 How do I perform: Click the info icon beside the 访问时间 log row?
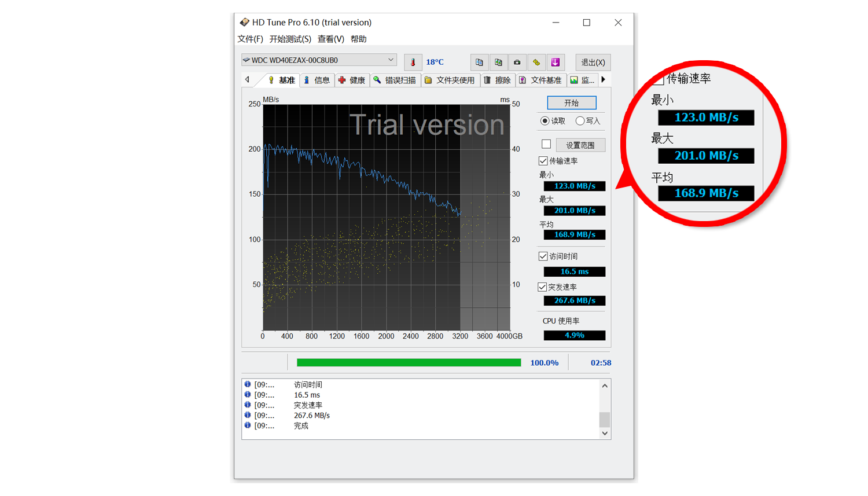point(248,384)
